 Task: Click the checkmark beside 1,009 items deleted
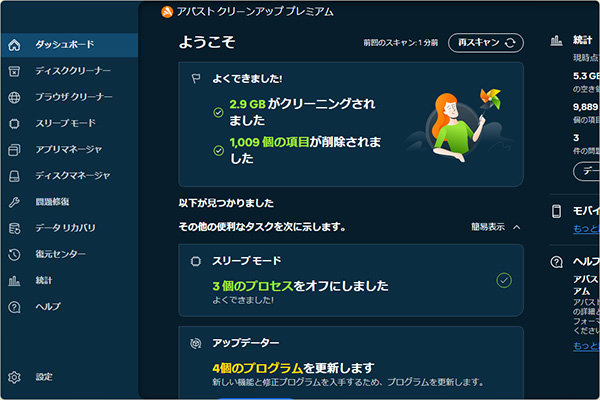tap(218, 151)
